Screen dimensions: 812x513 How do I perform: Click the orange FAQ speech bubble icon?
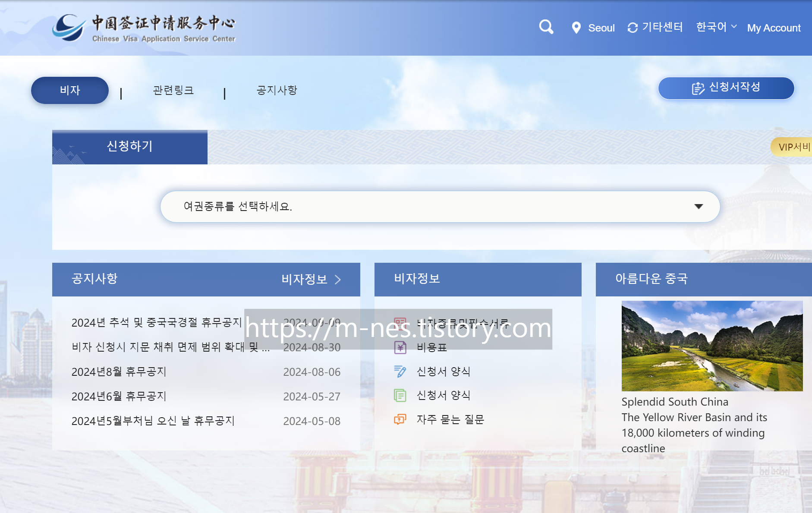click(x=400, y=419)
